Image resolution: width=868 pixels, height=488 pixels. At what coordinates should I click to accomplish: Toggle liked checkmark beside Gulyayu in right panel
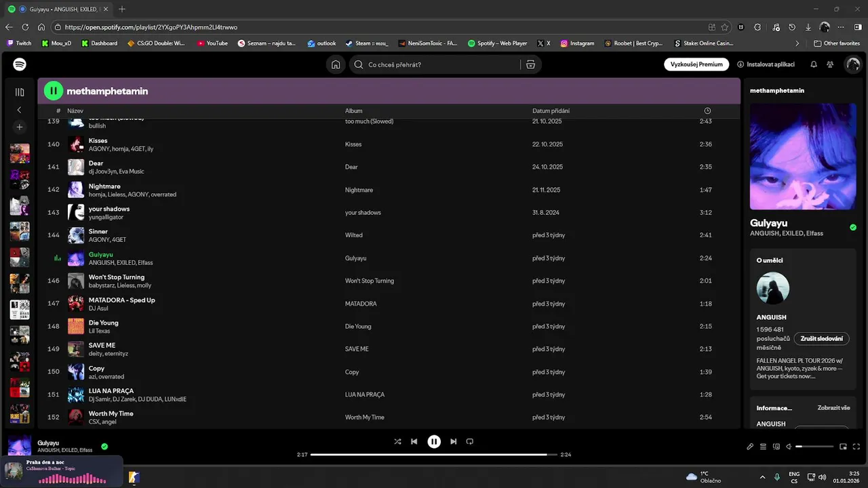tap(853, 227)
